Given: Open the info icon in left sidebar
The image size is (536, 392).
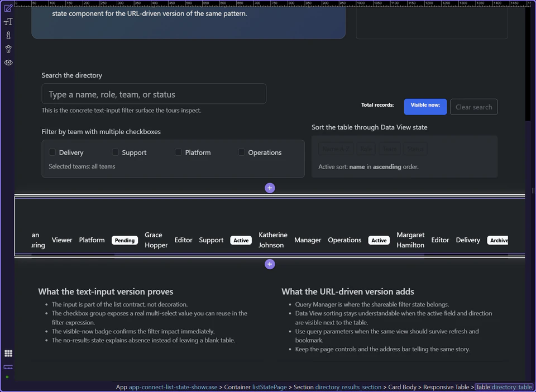Looking at the screenshot, I should pyautogui.click(x=8, y=35).
